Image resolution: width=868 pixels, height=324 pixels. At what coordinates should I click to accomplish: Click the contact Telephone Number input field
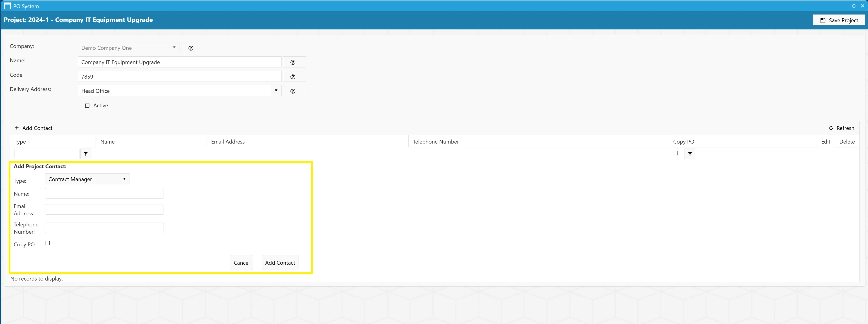[104, 228]
